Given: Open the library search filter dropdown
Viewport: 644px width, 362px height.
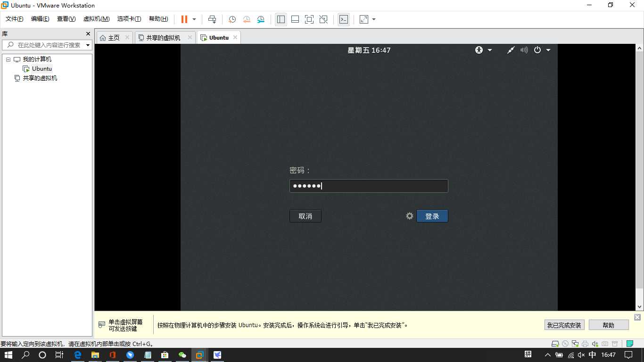Looking at the screenshot, I should tap(88, 45).
